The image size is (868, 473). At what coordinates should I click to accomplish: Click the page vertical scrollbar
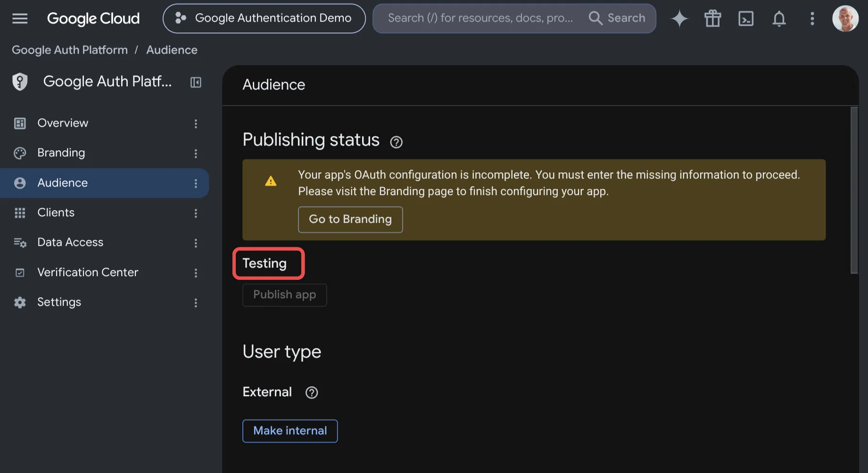854,190
